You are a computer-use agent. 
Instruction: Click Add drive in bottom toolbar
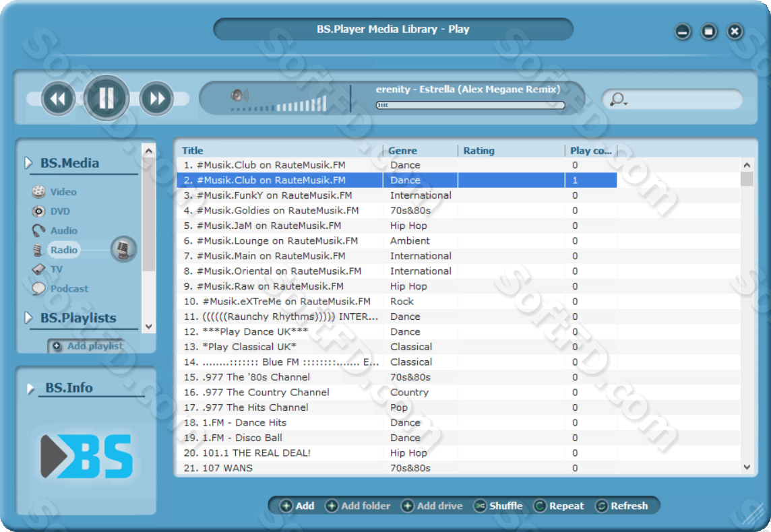tap(432, 506)
